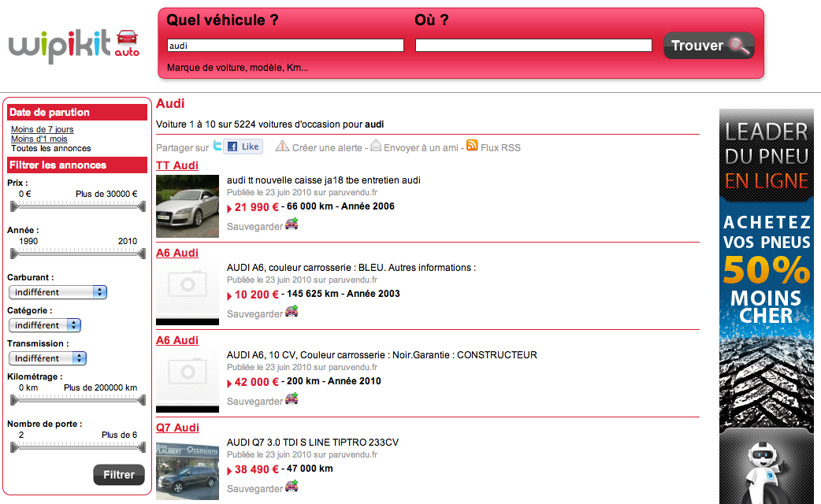
Task: Click the save car icon for the 10 200 € A6
Action: coord(292,312)
